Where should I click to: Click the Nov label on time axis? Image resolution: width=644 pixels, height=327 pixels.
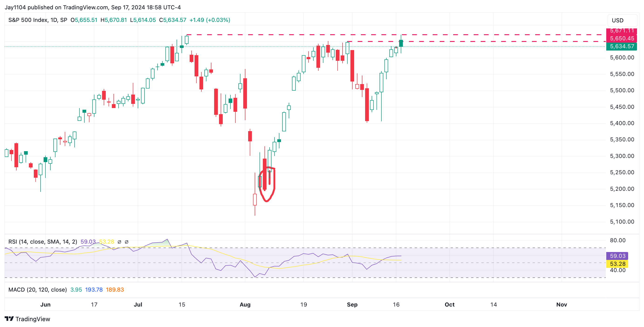tap(562, 305)
